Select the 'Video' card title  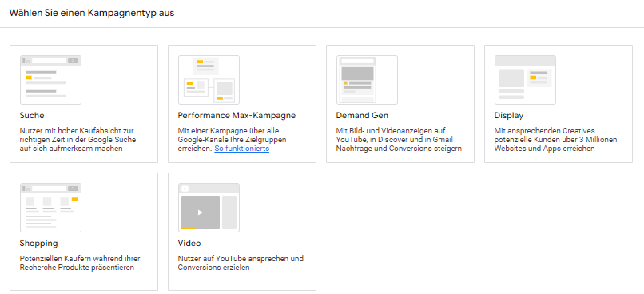(x=189, y=244)
